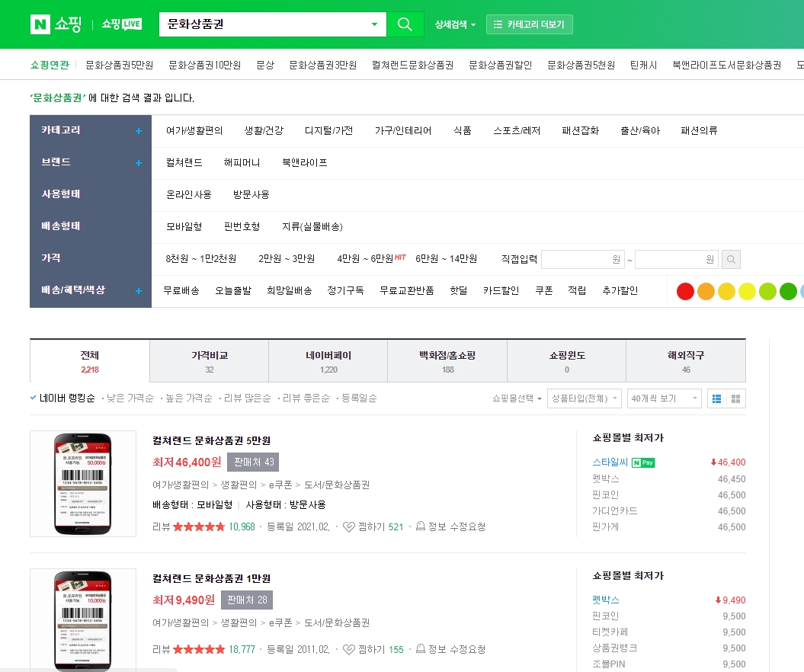The width and height of the screenshot is (804, 672).
Task: Open the 상세검색 dropdown
Action: pos(455,24)
